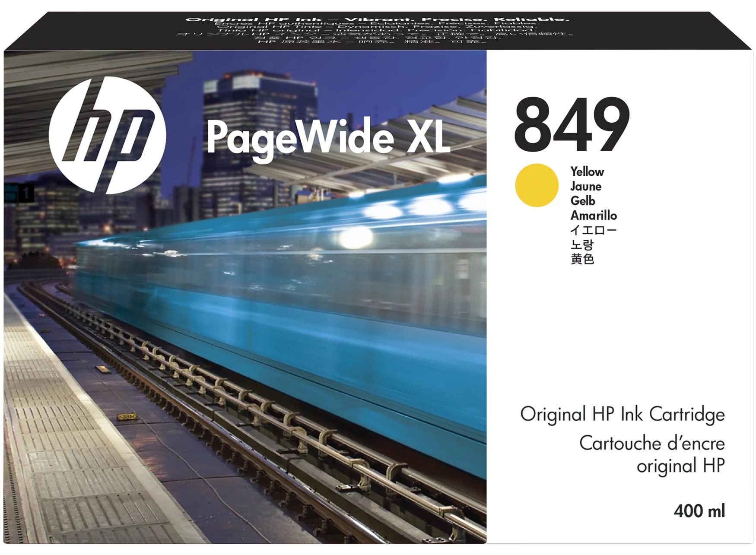Click the 400 ml volume label

click(699, 511)
